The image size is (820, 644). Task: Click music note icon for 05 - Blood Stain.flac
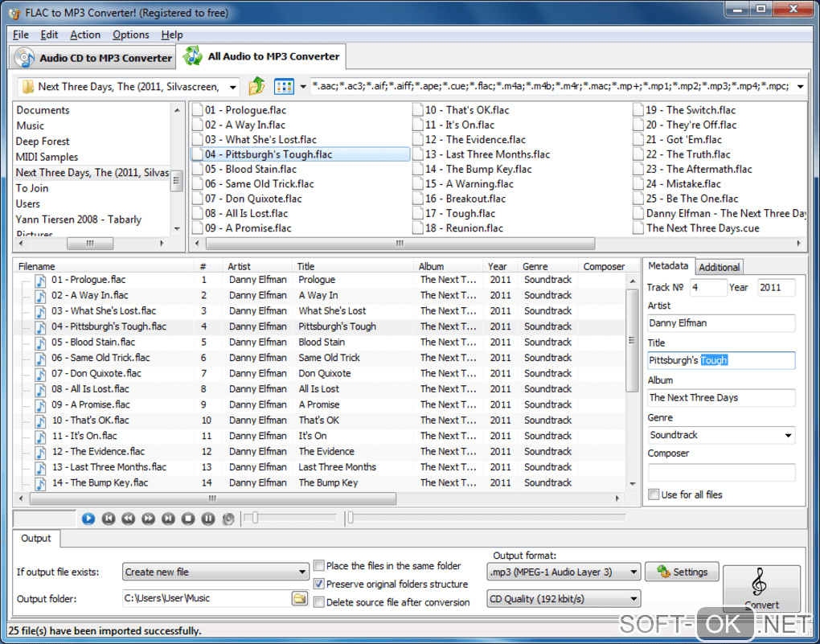pos(40,343)
